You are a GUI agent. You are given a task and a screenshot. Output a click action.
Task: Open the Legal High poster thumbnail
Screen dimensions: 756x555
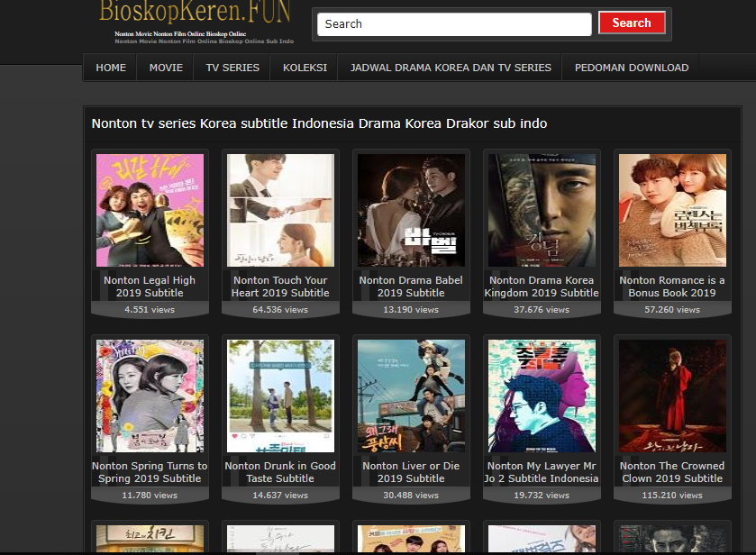(150, 210)
